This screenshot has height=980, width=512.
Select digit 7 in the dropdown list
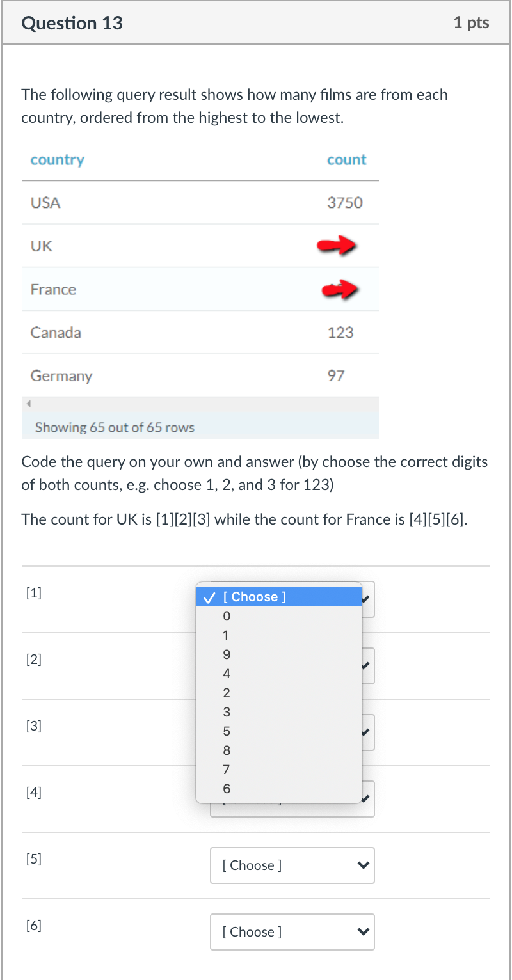click(x=227, y=770)
